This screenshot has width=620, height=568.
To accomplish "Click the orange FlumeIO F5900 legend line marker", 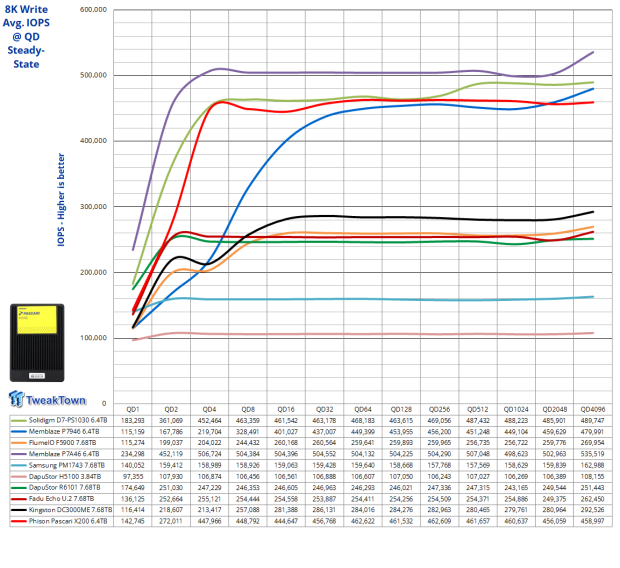I will [x=19, y=443].
